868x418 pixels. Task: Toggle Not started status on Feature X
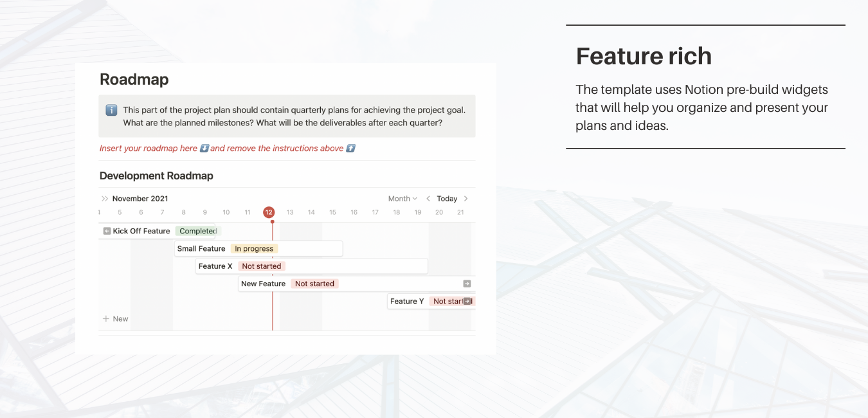pos(262,266)
